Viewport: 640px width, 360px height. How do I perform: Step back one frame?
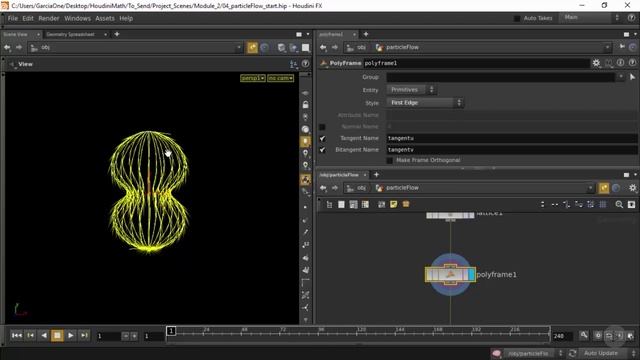(31, 336)
